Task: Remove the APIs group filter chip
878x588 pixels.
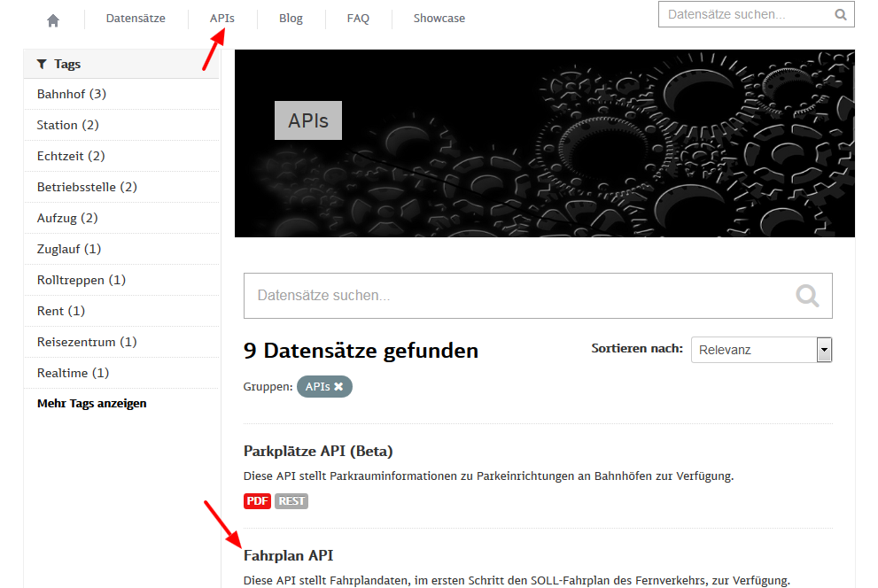Action: click(x=340, y=386)
